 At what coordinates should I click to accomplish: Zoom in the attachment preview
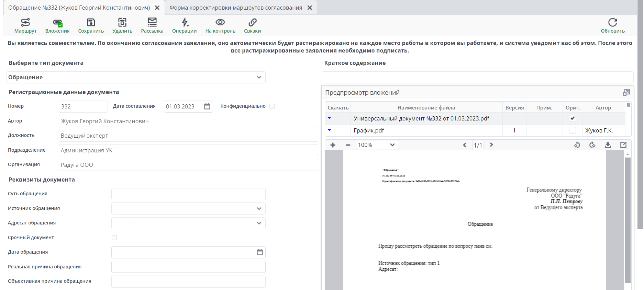(333, 145)
